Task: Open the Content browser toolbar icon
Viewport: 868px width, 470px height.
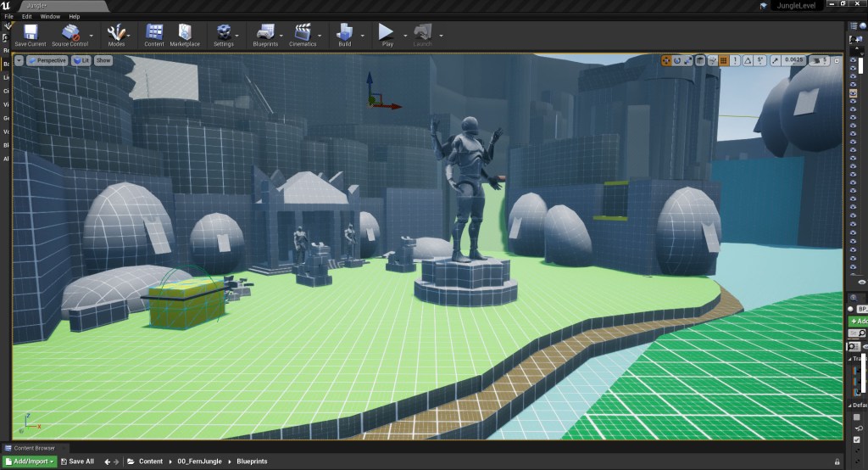Action: (x=154, y=32)
